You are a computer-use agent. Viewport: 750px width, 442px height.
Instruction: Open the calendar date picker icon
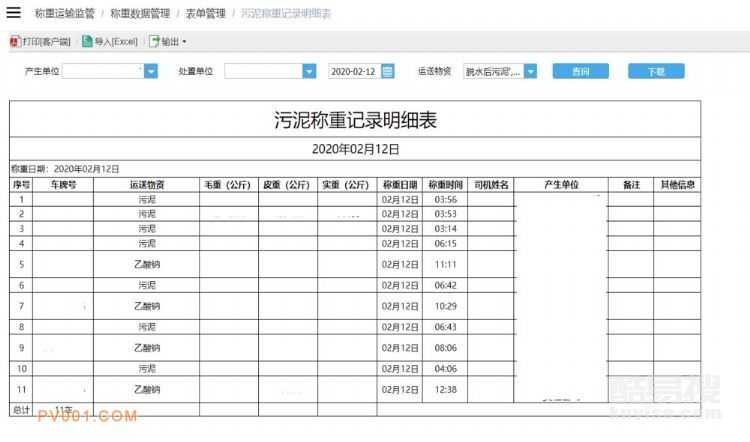(x=388, y=71)
